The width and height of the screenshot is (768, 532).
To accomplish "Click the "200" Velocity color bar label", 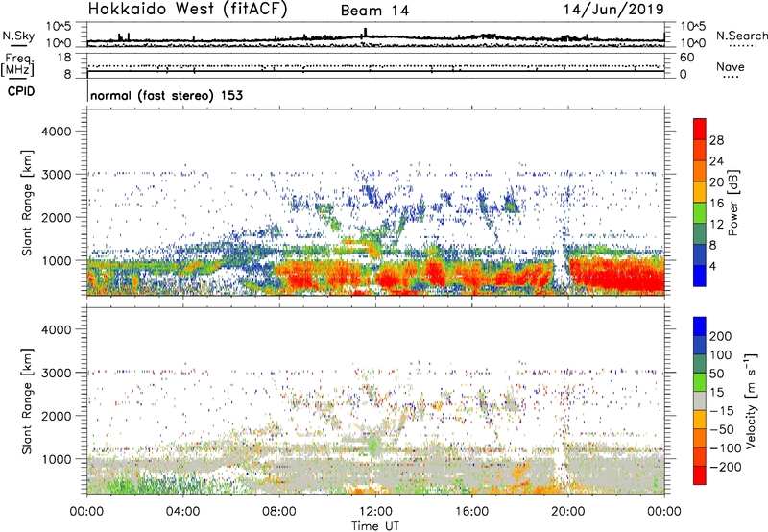I will [x=721, y=336].
